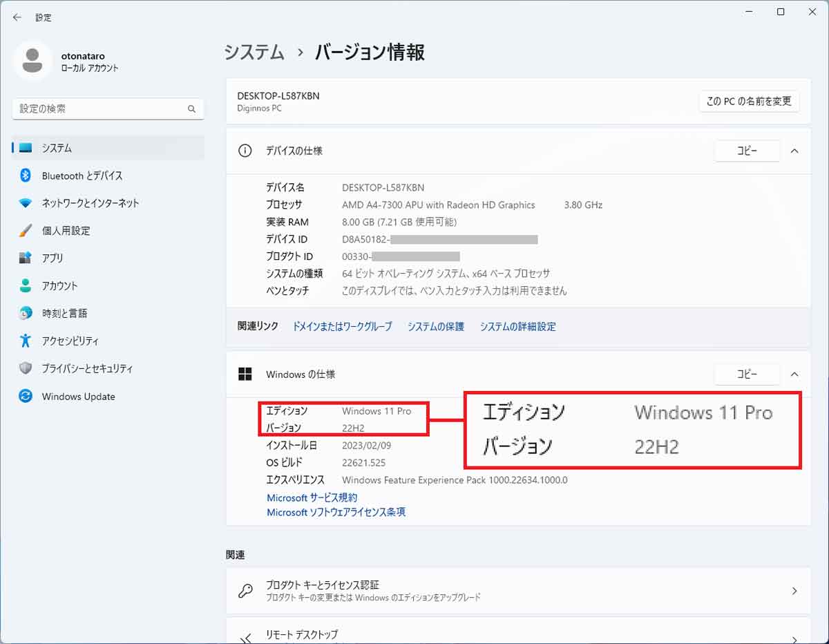Viewport: 829px width, 644px height.
Task: Click the Windows logo beside Windows の仕様
Action: coord(245,374)
